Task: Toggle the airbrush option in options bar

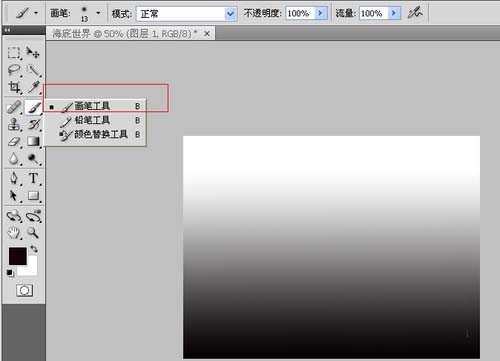Action: [415, 13]
